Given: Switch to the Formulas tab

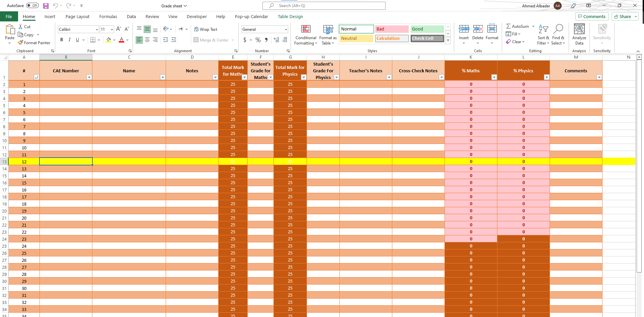Looking at the screenshot, I should 108,16.
